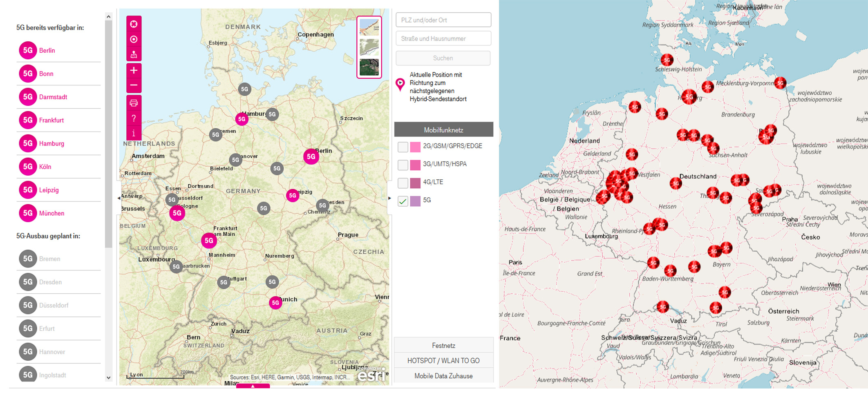868x393 pixels.
Task: Select Düsseldorf in the planned 5G list
Action: tap(54, 305)
